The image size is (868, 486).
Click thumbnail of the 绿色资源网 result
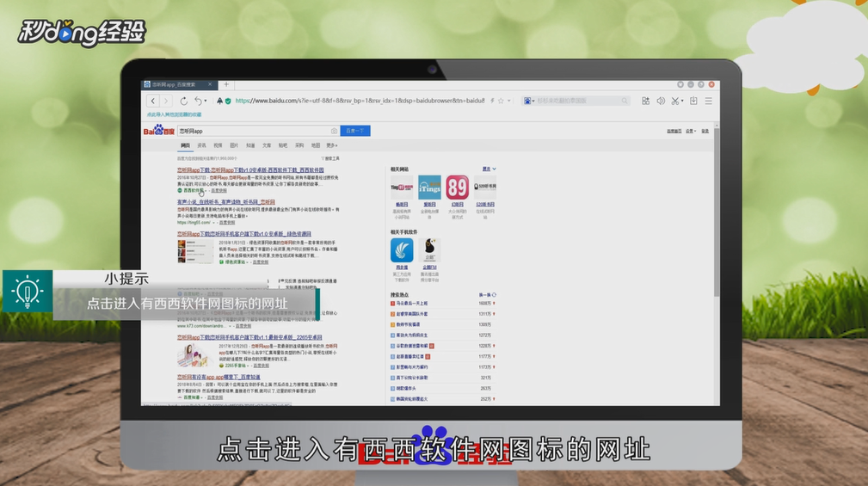tap(195, 251)
